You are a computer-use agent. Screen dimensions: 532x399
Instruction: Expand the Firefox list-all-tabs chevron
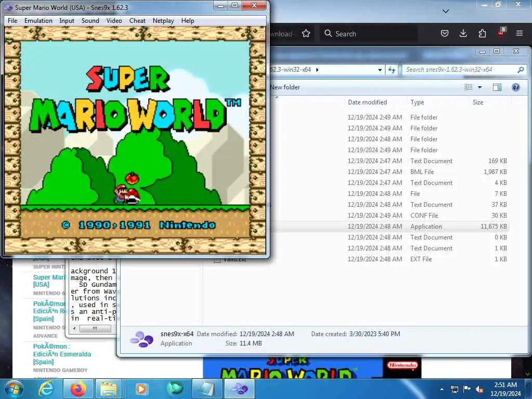tap(446, 11)
